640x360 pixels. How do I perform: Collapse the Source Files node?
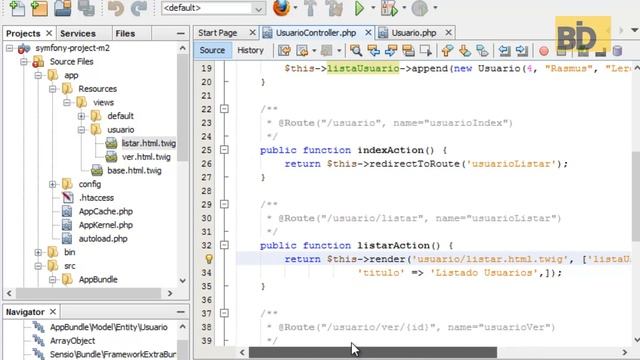[24, 62]
